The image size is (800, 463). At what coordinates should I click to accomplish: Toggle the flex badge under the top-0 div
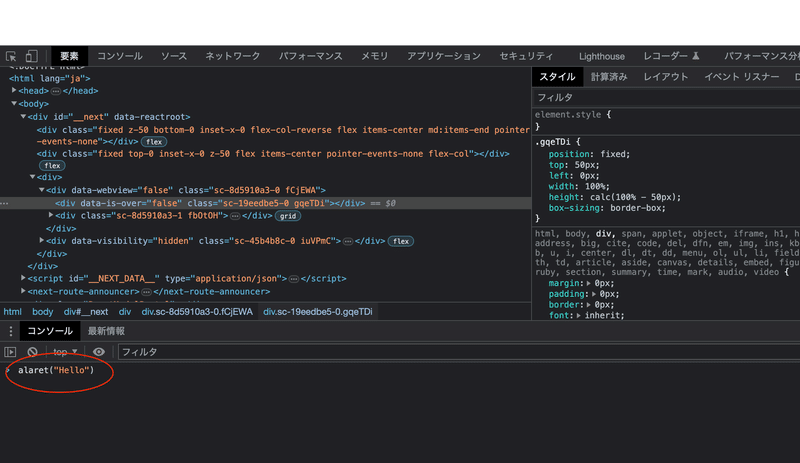pyautogui.click(x=52, y=165)
